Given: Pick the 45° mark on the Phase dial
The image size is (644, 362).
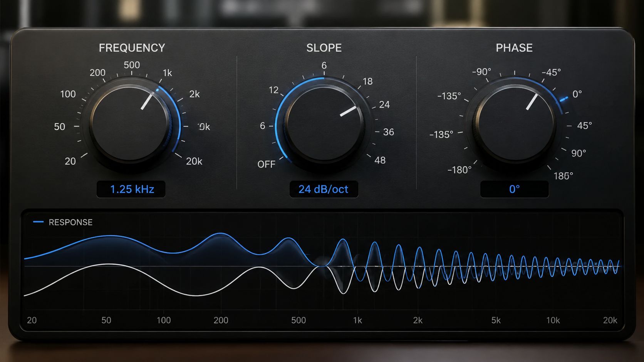Looking at the screenshot, I should [x=584, y=125].
